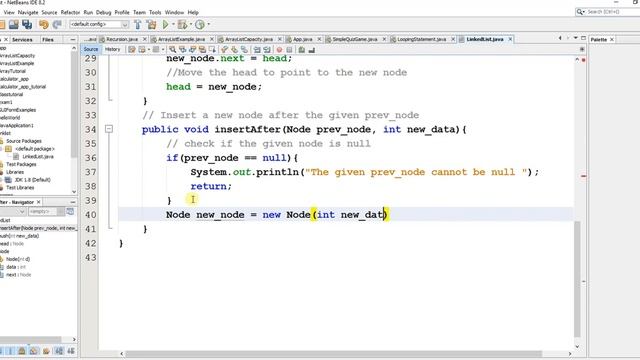Click the Stop Macro Recording icon
This screenshot has width=640, height=360.
coord(289,49)
